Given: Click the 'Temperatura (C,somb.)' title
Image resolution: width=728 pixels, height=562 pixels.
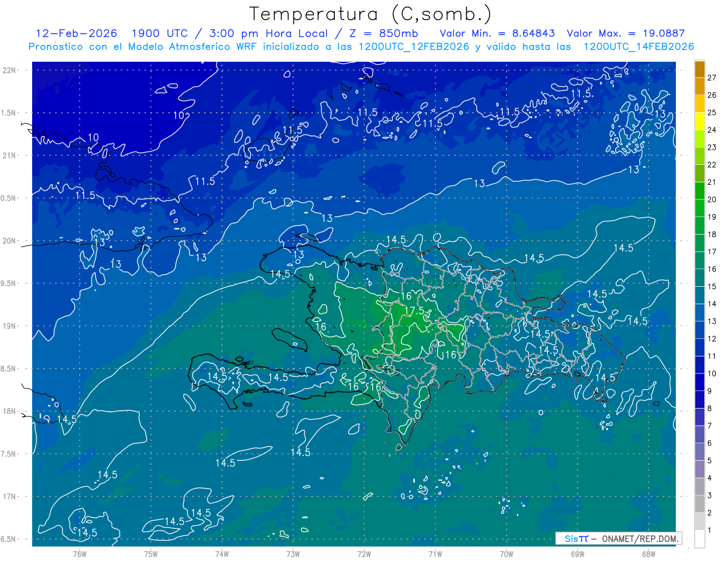Looking at the screenshot, I should point(371,14).
